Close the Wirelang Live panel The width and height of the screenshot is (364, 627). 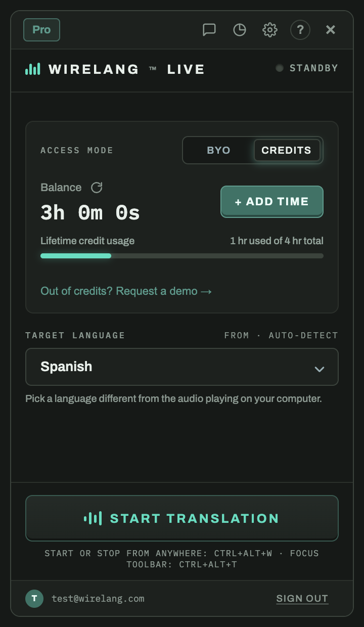tap(331, 30)
